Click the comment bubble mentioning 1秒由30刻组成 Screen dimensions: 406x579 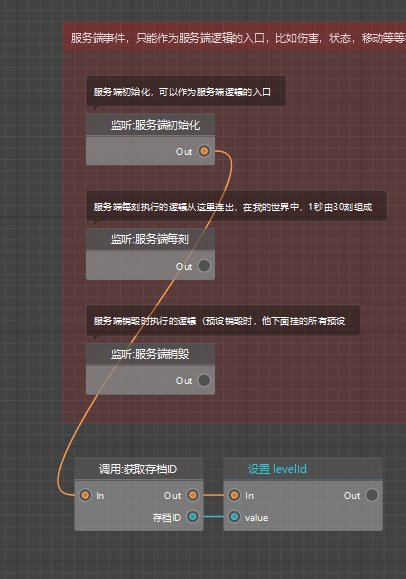[x=236, y=206]
